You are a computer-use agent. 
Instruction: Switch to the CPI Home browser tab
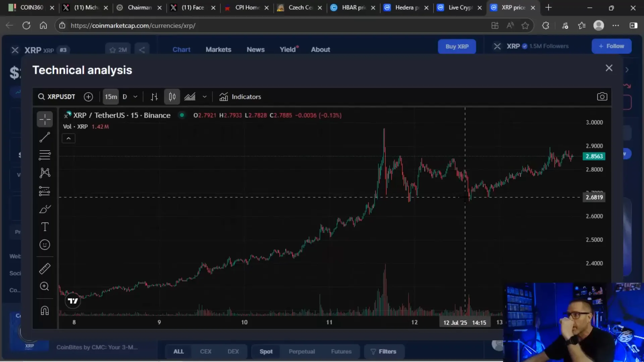(247, 7)
